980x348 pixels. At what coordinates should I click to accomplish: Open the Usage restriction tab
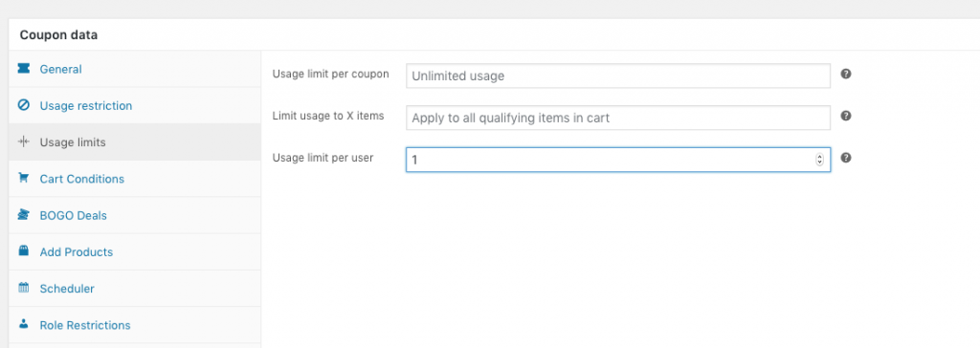point(134,105)
